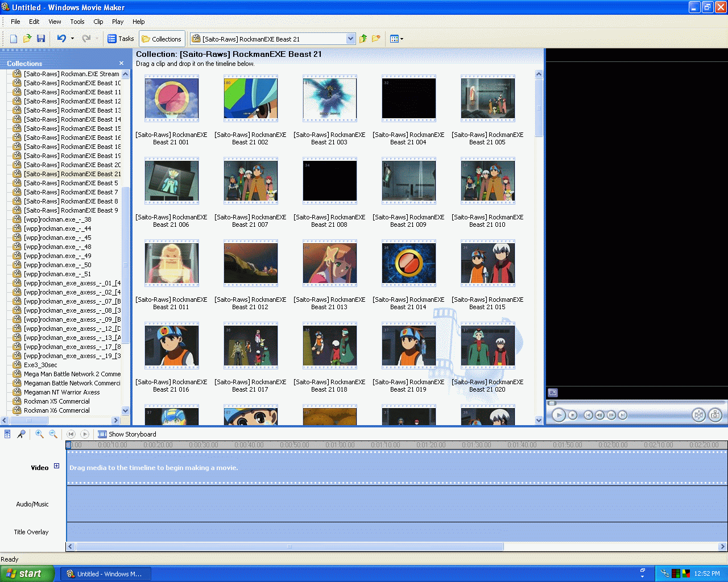
Task: Click the timeline ruler at 0:01:00.00
Action: tap(340, 445)
